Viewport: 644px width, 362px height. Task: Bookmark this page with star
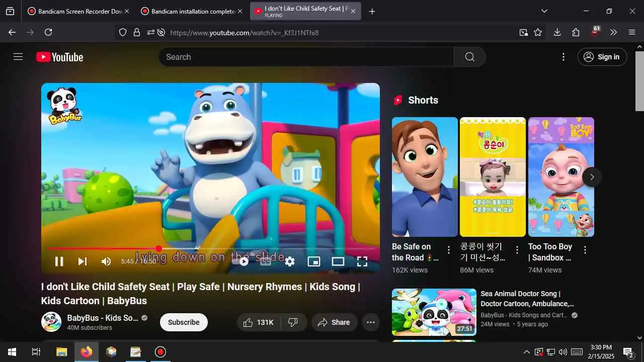538,32
